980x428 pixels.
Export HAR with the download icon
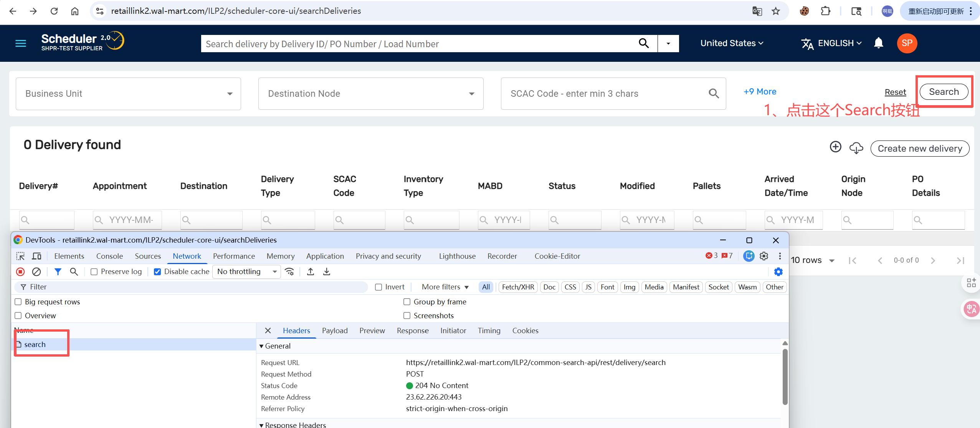(327, 272)
